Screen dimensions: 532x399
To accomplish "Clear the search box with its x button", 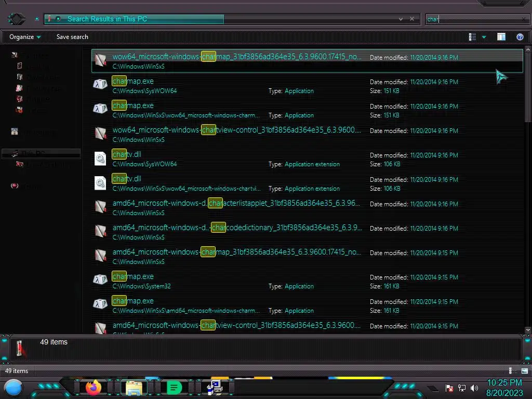I will tap(524, 19).
